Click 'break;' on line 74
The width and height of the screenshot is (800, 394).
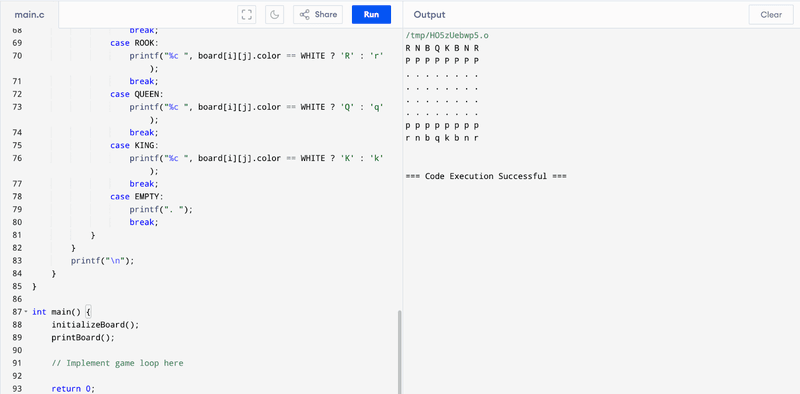click(x=144, y=133)
